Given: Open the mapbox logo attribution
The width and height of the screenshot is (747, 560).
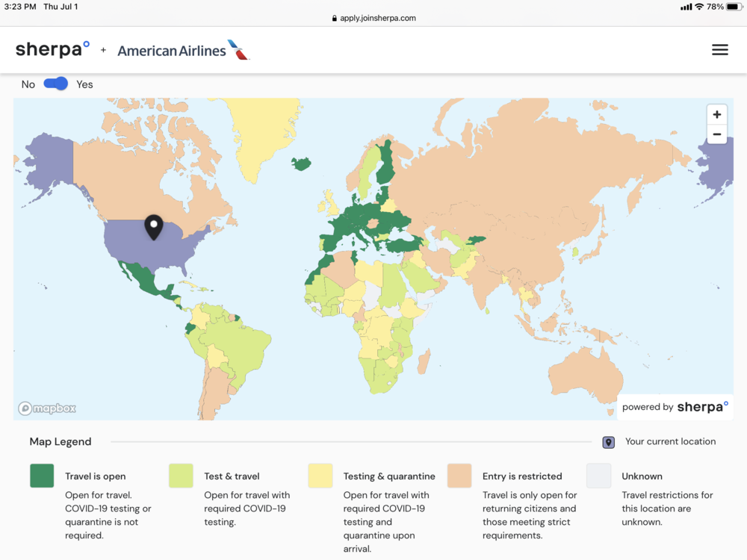Looking at the screenshot, I should 47,408.
